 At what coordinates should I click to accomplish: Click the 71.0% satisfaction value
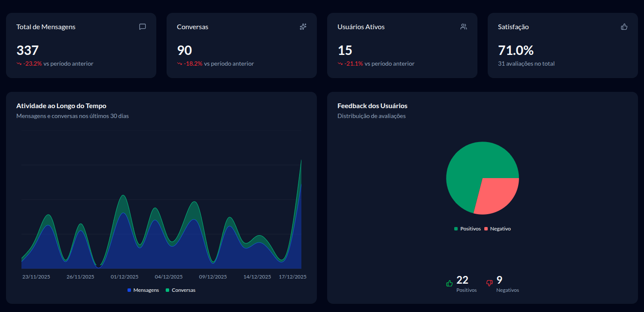pyautogui.click(x=516, y=50)
